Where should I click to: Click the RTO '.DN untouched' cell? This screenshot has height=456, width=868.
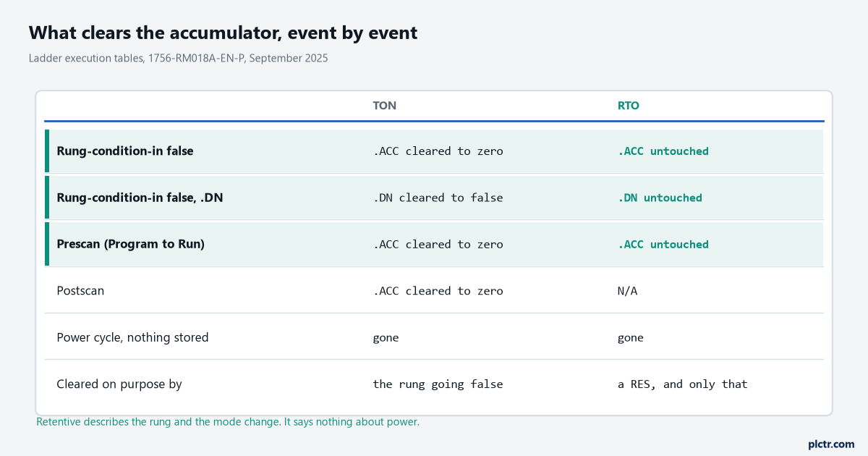[660, 198]
